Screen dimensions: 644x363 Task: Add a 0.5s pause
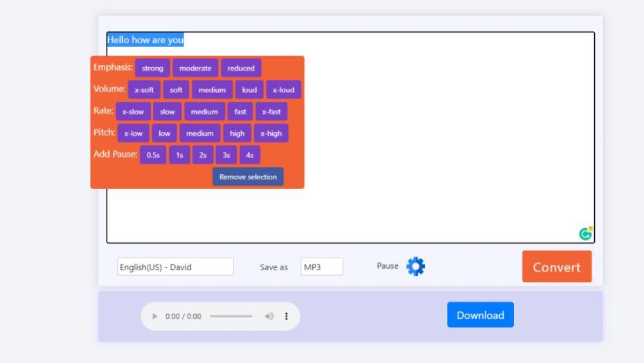153,155
